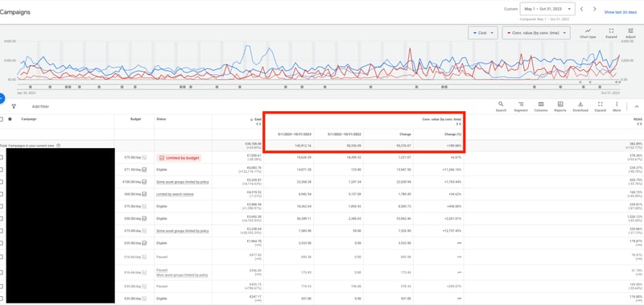Click the 5/1/2023–10/31/2023 sub-column header

[295, 134]
